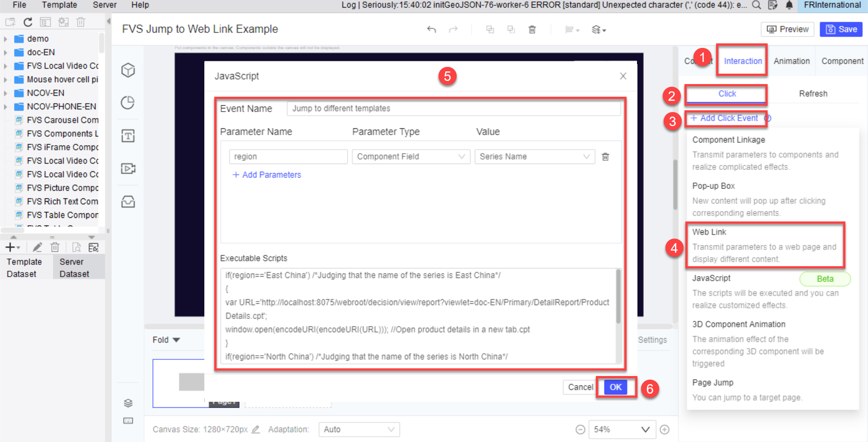
Task: Open the Series Name value dropdown
Action: click(x=534, y=156)
